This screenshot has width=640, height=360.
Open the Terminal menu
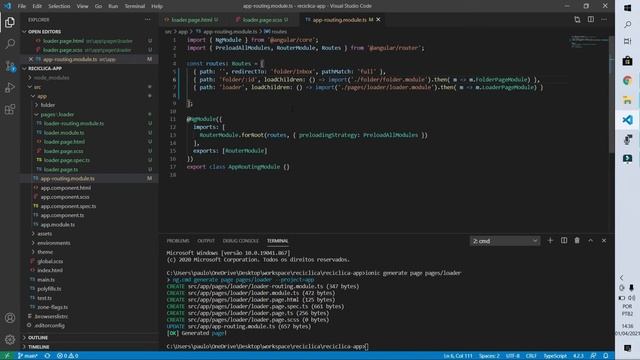135,6
